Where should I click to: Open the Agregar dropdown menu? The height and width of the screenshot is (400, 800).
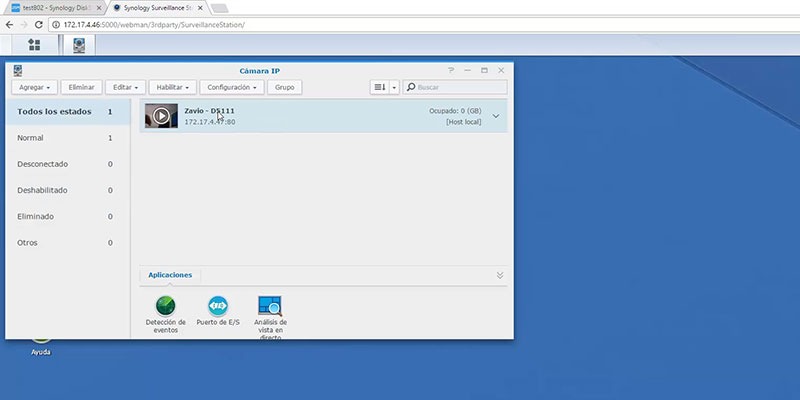(34, 87)
